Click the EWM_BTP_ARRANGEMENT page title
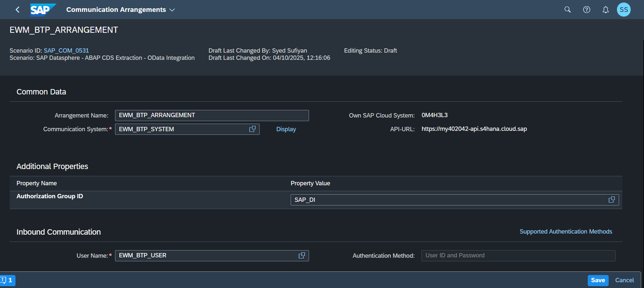Screen dimensions: 644x288 tap(64, 30)
